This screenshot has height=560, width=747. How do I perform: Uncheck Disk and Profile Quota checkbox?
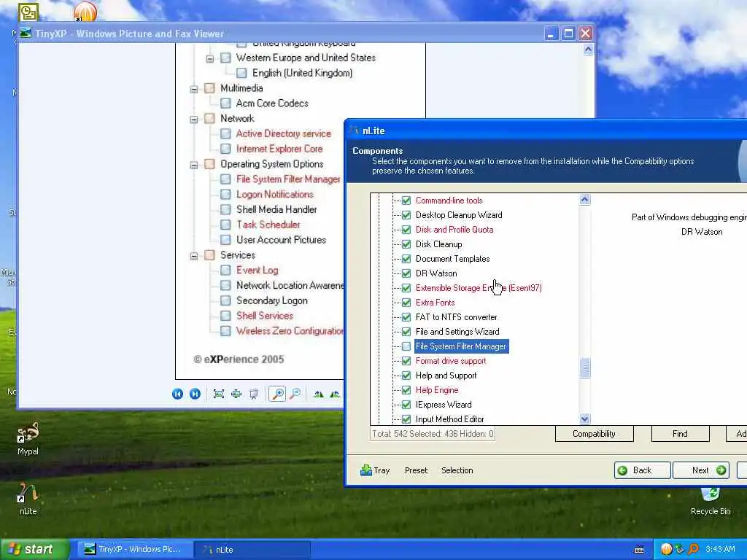click(x=406, y=230)
